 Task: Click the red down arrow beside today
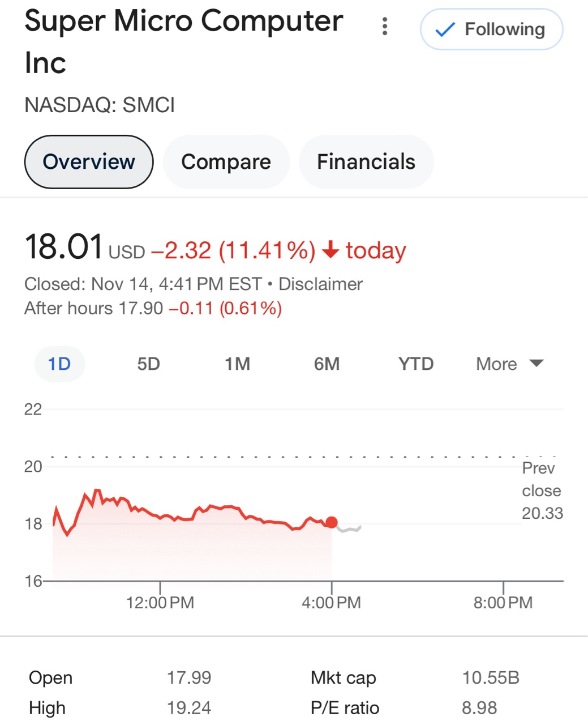pyautogui.click(x=331, y=250)
